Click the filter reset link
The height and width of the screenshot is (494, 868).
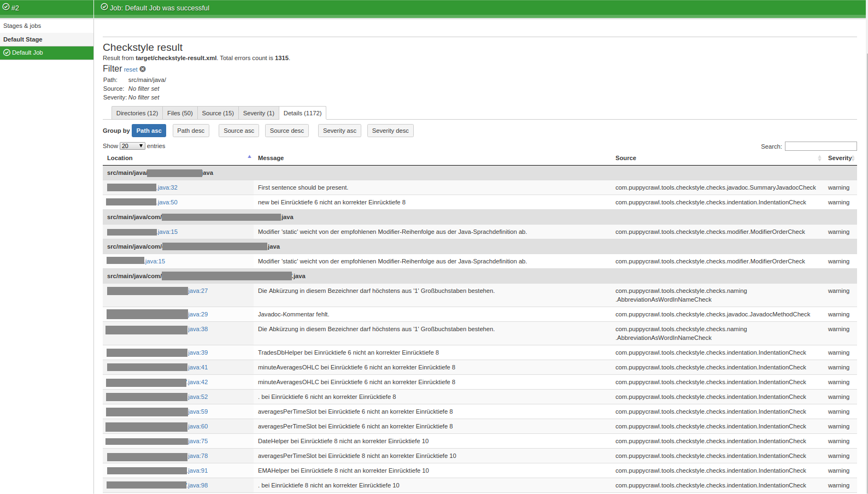pyautogui.click(x=131, y=69)
